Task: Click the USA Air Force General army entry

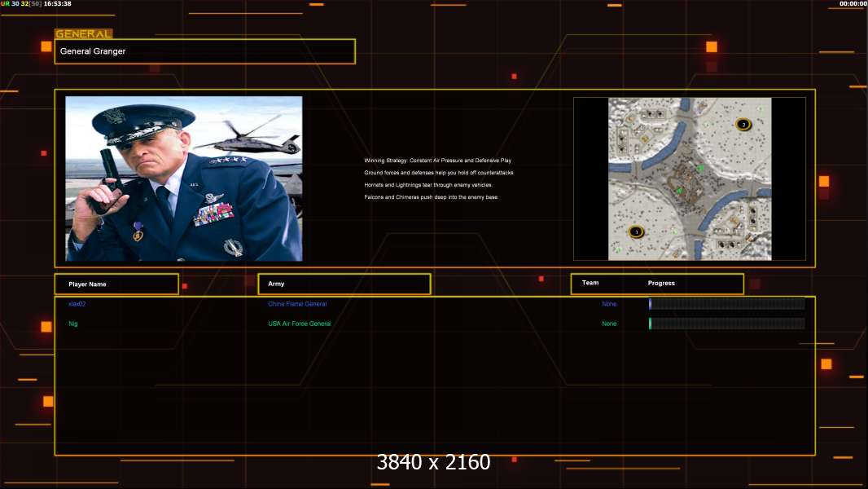Action: click(x=299, y=324)
